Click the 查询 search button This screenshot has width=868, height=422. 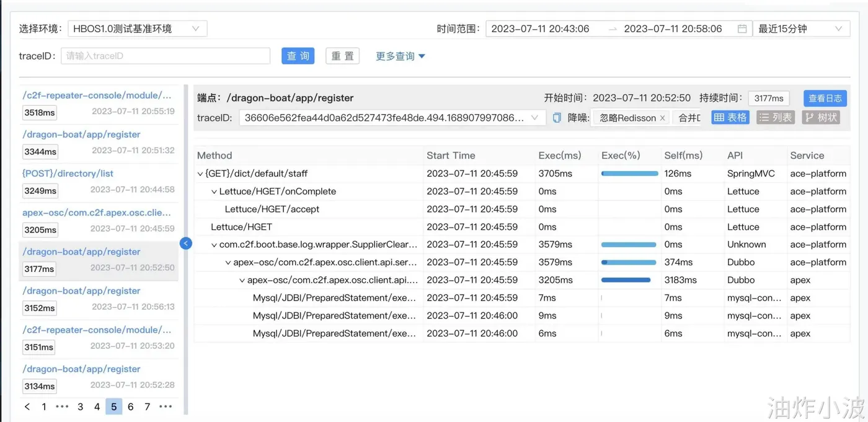click(x=298, y=56)
